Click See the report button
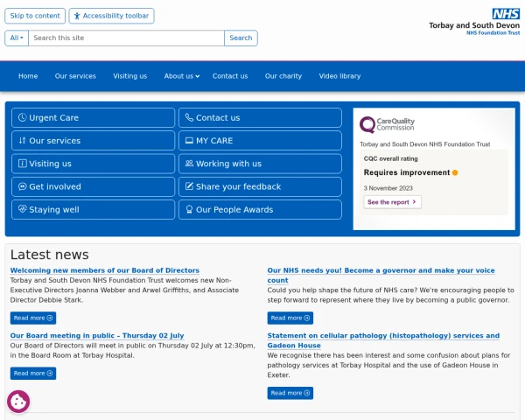This screenshot has height=420, width=525. 392,202
